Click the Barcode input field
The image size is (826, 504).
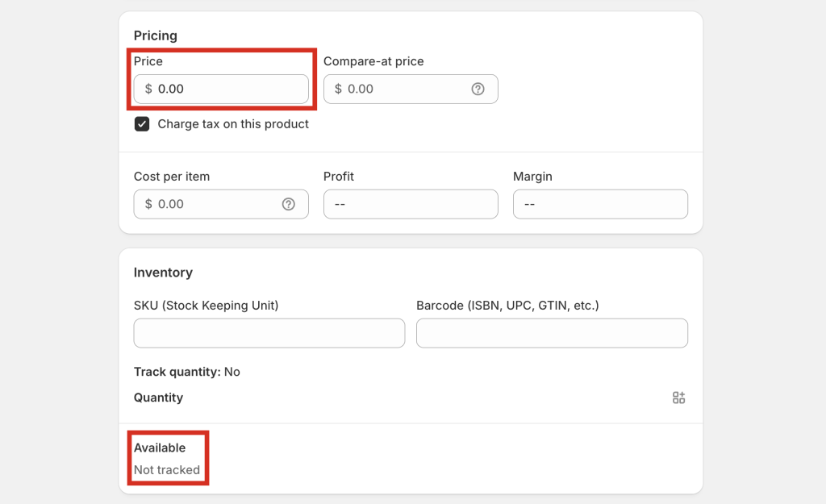click(x=552, y=333)
